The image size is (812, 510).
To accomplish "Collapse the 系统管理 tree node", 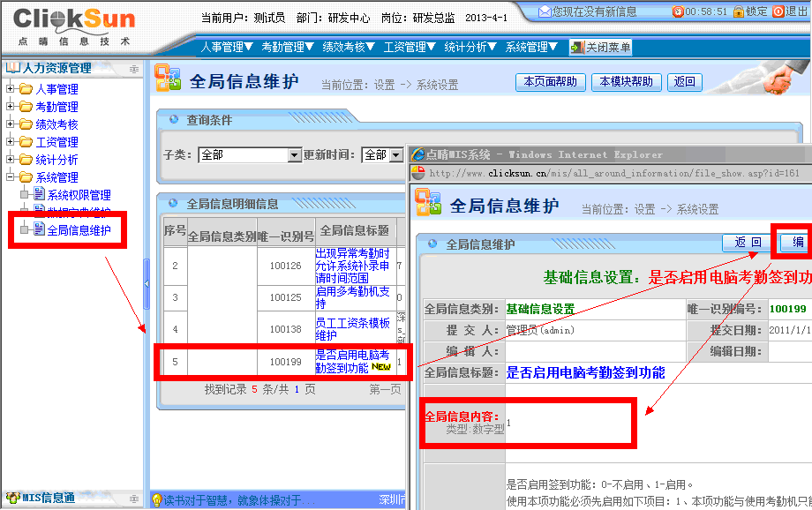I will (10, 177).
